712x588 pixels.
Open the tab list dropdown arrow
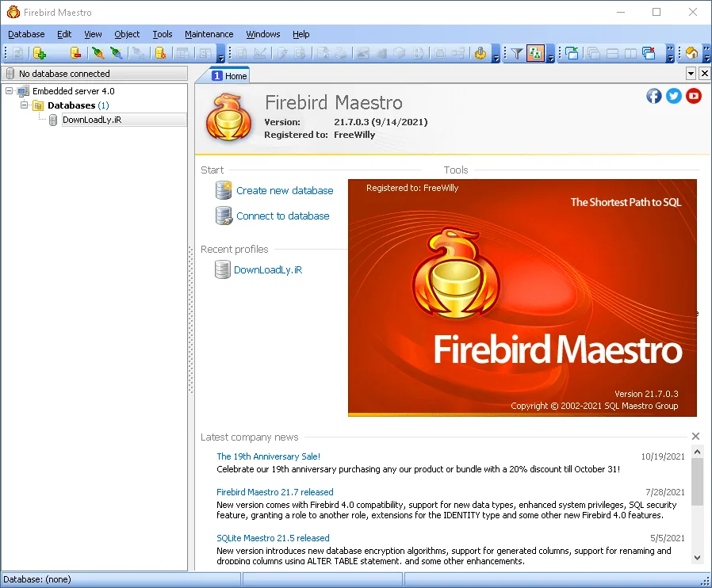(691, 74)
